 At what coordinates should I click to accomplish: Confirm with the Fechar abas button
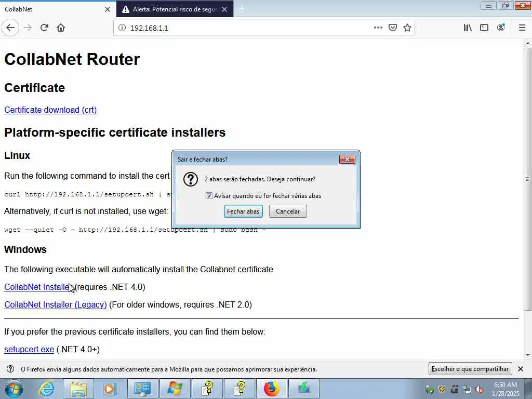coord(243,211)
